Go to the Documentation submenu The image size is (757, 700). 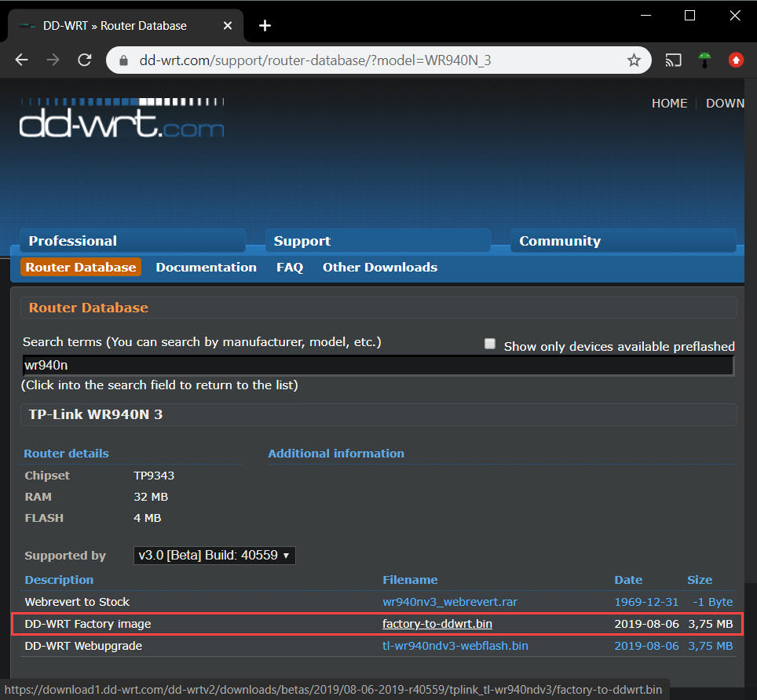(206, 268)
